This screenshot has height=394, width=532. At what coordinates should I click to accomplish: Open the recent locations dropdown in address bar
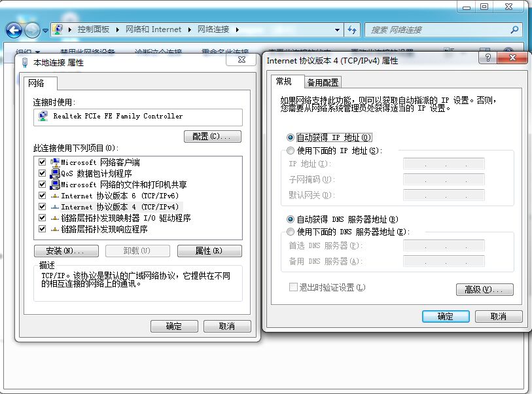click(x=338, y=29)
